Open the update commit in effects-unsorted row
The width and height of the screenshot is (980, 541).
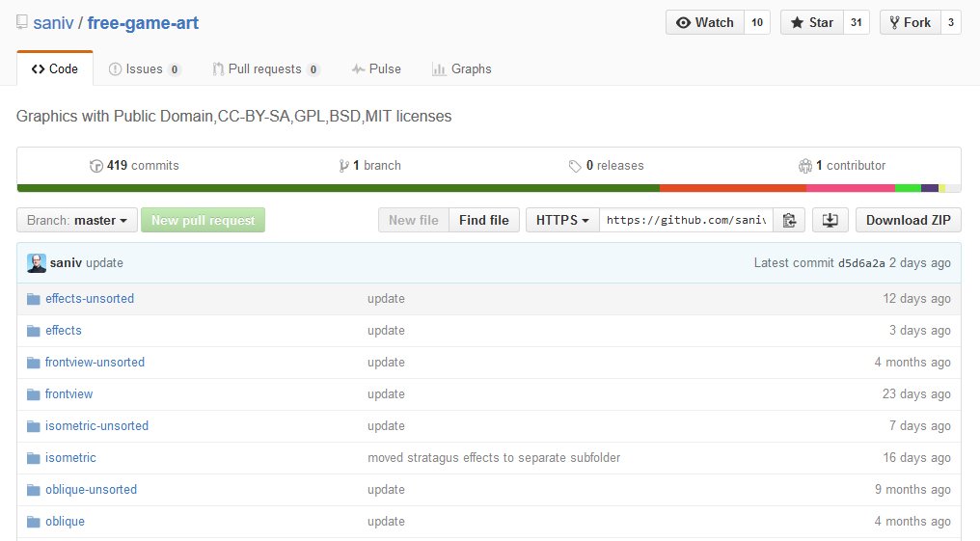pyautogui.click(x=386, y=299)
